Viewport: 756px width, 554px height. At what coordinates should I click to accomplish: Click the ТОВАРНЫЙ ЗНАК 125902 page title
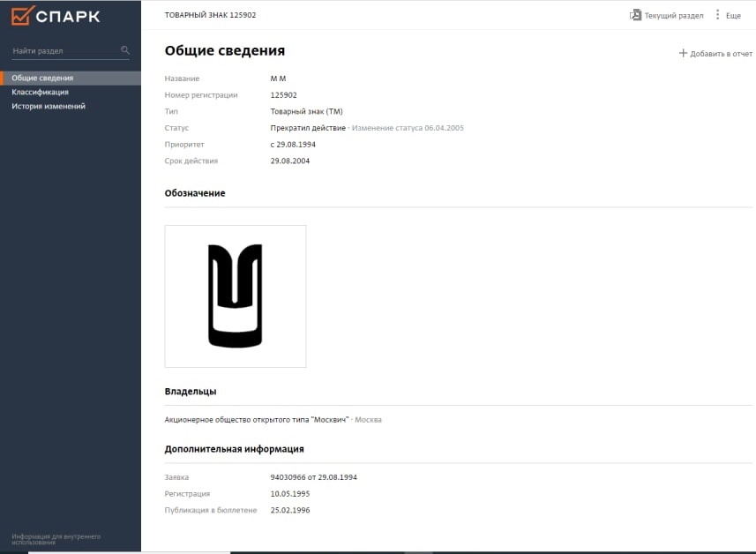coord(210,15)
